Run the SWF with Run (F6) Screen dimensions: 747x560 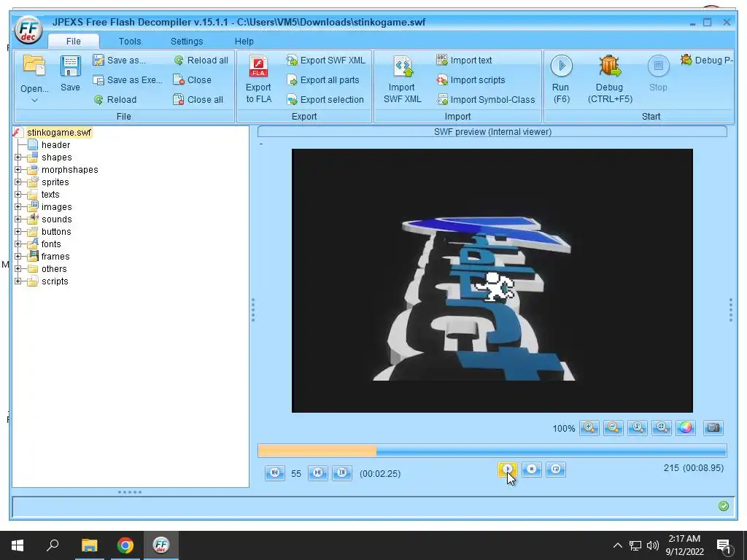coord(561,66)
